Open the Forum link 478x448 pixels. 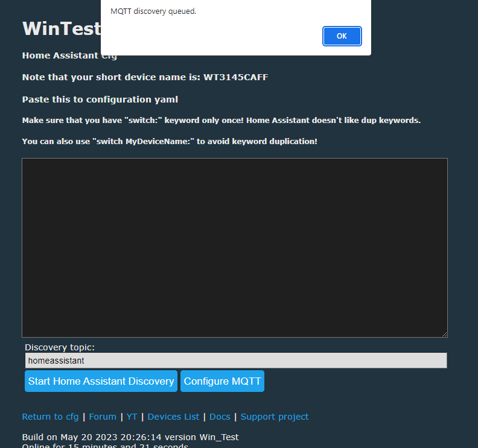click(x=103, y=416)
